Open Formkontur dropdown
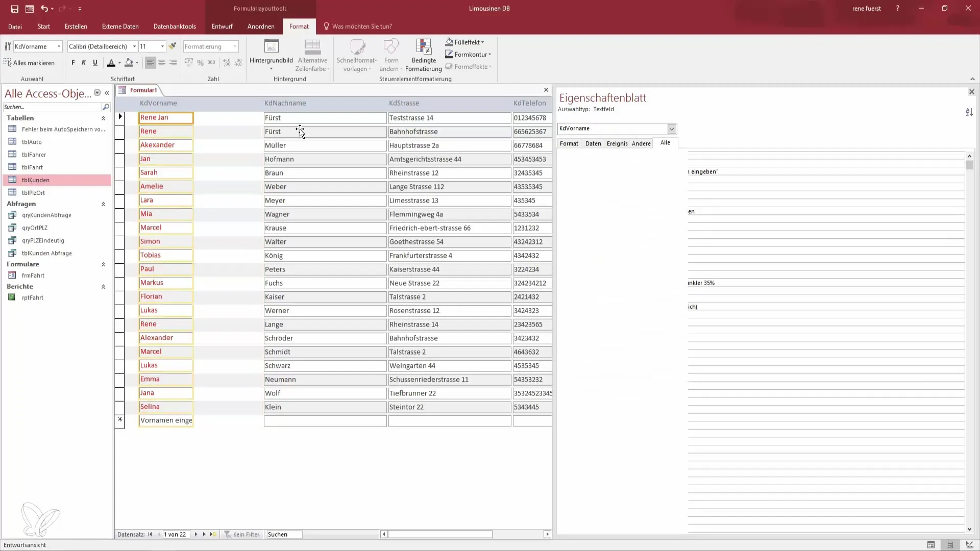 (x=469, y=55)
